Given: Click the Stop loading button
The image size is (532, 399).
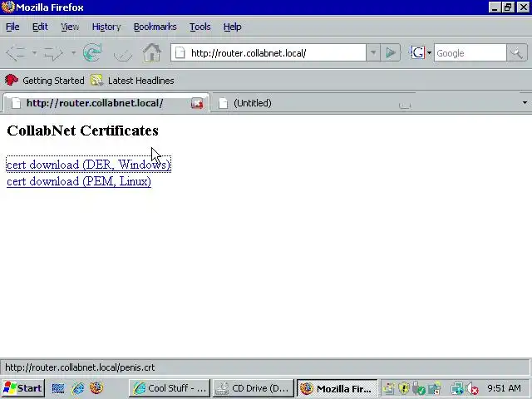Looking at the screenshot, I should [x=123, y=53].
